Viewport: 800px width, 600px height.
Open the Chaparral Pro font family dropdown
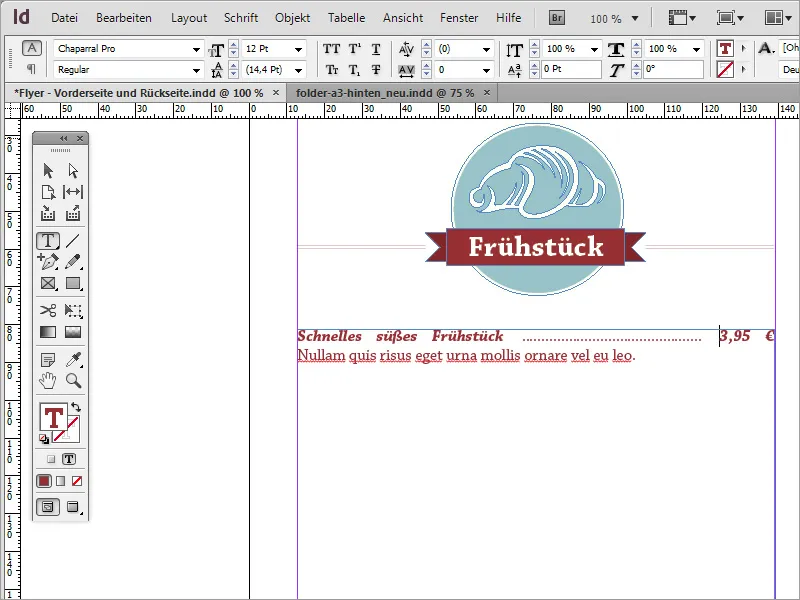(196, 47)
